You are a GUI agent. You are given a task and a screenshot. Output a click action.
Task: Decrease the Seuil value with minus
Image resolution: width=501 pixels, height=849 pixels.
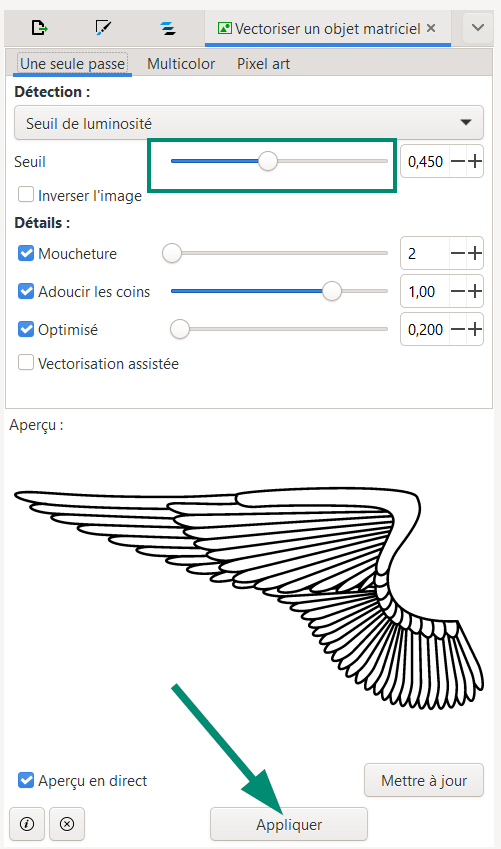pyautogui.click(x=458, y=161)
